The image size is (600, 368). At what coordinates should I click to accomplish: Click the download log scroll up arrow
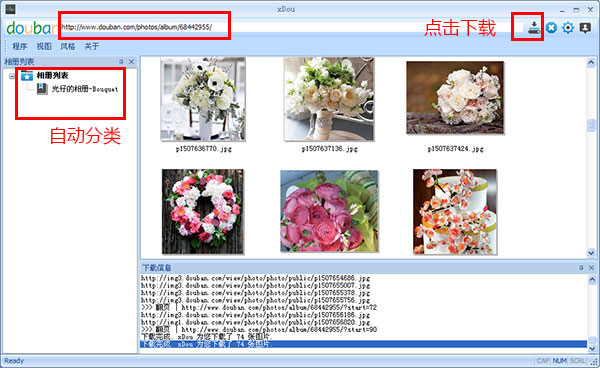click(x=592, y=280)
